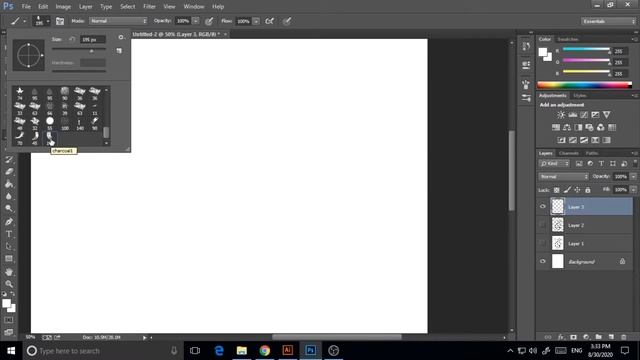Click the pressure for opacity icon
640x360 pixels.
(x=209, y=21)
